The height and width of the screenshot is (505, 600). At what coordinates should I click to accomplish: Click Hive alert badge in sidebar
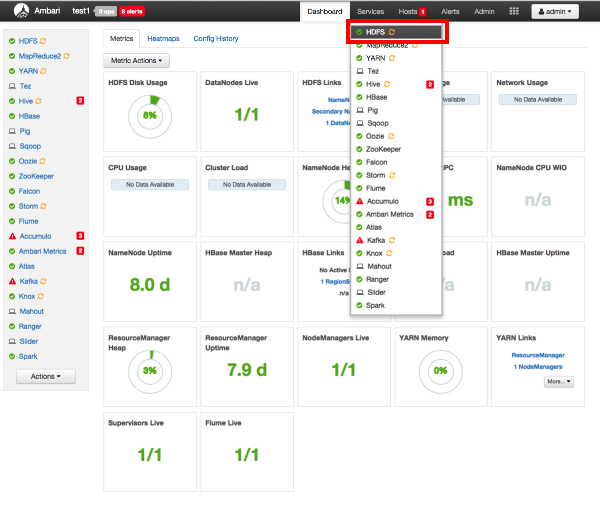pyautogui.click(x=80, y=101)
